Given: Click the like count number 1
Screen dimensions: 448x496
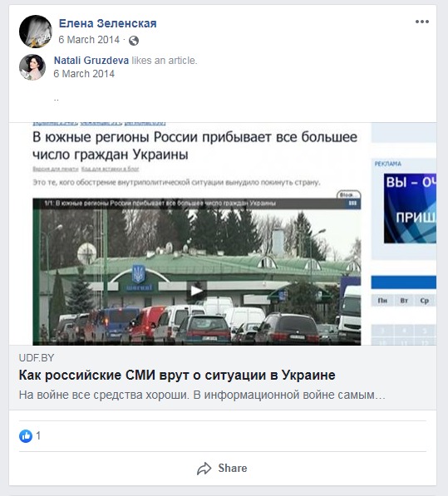Looking at the screenshot, I should point(38,436).
